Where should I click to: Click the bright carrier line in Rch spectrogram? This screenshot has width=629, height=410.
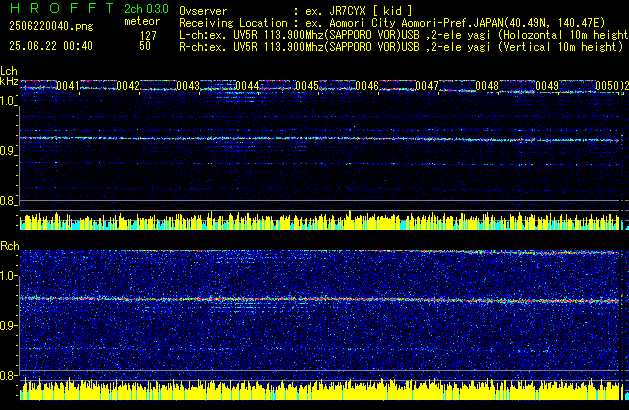pyautogui.click(x=320, y=300)
